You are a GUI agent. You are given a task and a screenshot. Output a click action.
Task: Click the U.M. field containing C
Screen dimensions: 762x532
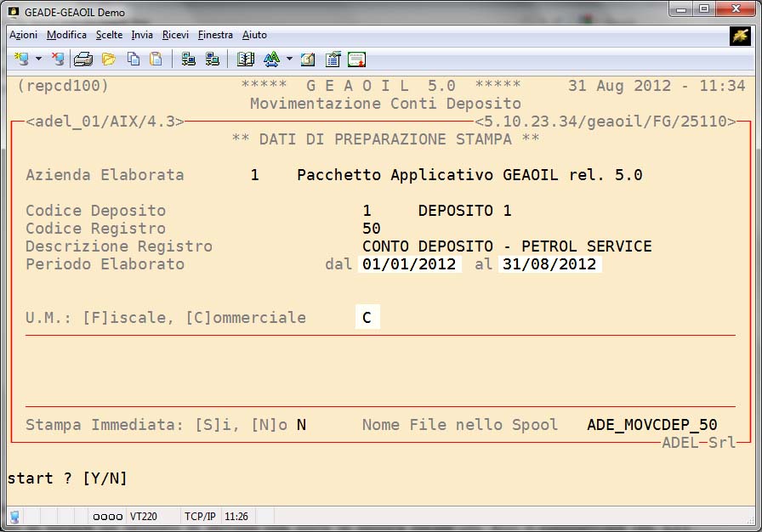pyautogui.click(x=367, y=318)
